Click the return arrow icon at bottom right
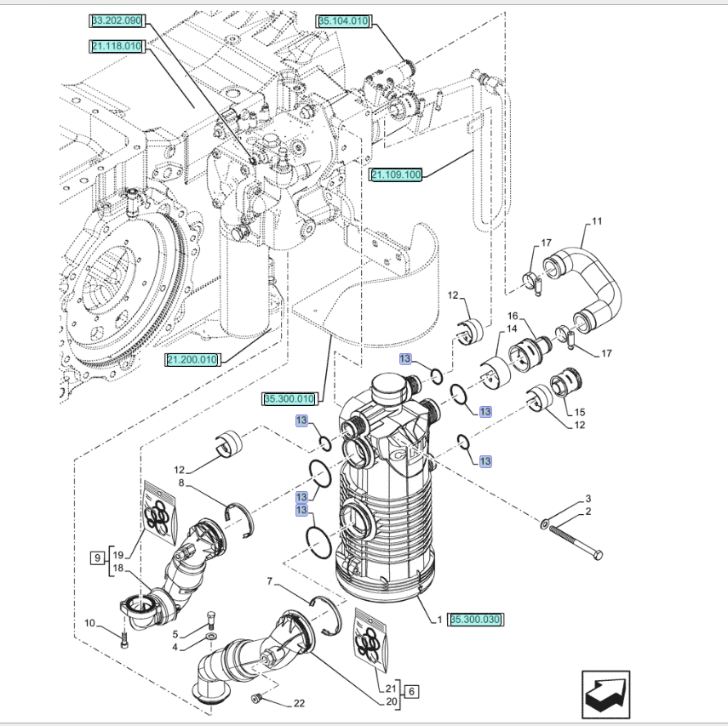728x726 pixels. [606, 695]
